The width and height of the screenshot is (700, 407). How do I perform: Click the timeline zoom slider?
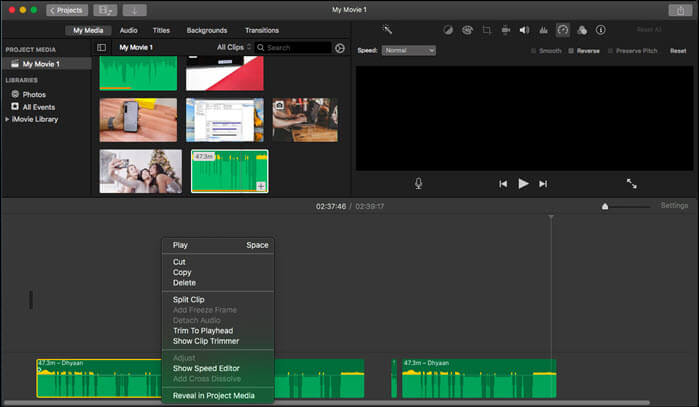click(x=604, y=206)
